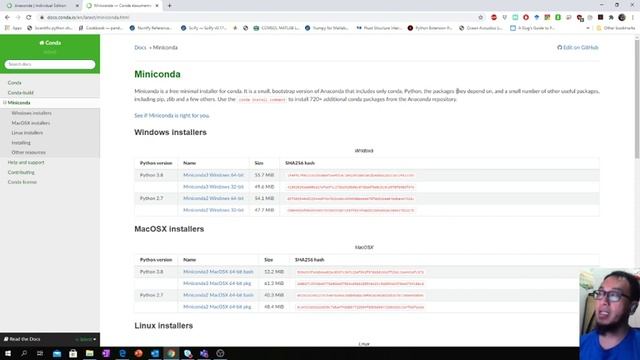640x360 pixels.
Task: Open Edge browser from taskbar
Action: click(x=122, y=353)
